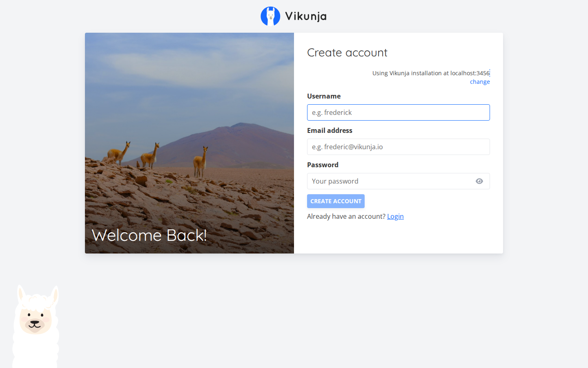Click the Create Account button

click(336, 201)
